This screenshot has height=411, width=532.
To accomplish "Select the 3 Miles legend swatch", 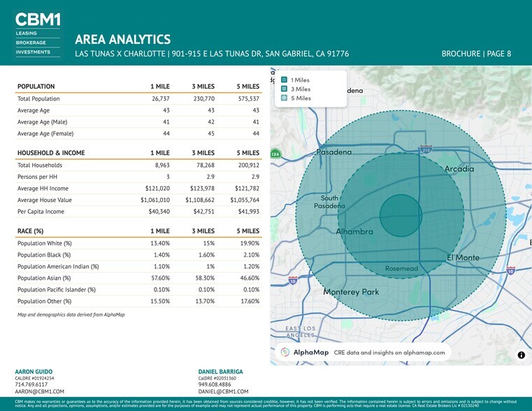I will (x=284, y=89).
